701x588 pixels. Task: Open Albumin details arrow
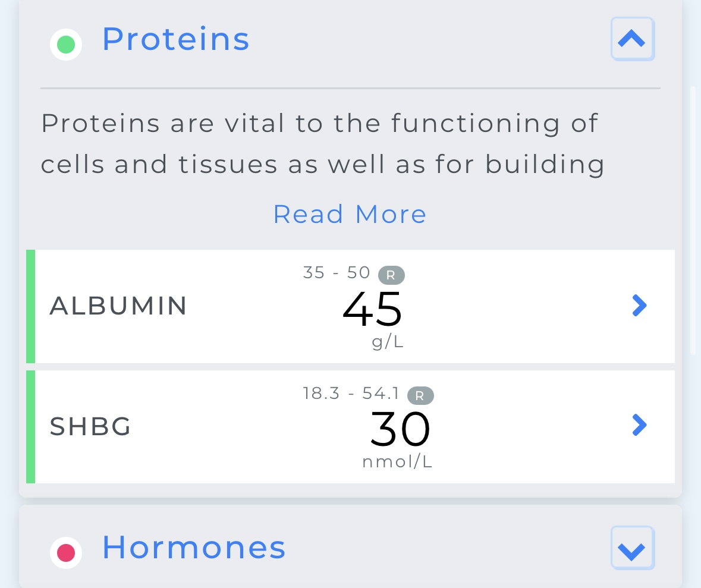pos(639,306)
